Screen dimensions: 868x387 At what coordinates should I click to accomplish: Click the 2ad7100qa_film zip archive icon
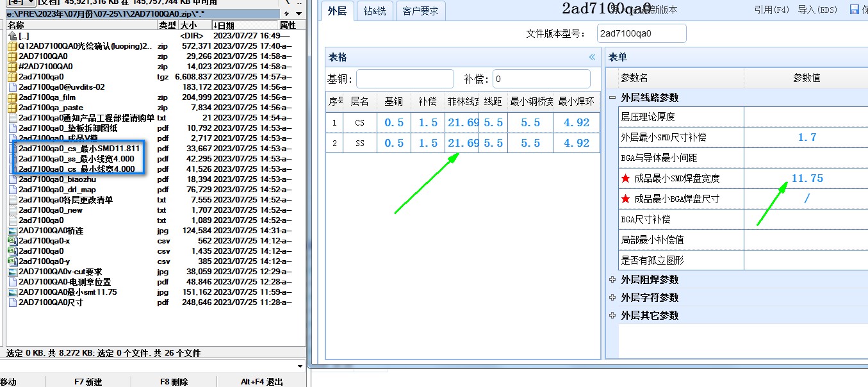tap(12, 97)
